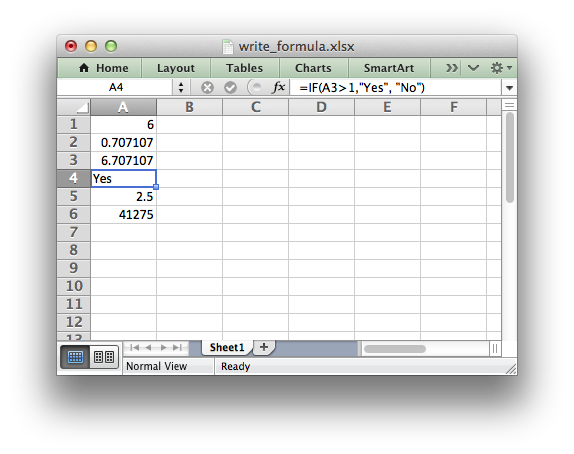
Task: Open the SmartArt ribbon tab
Action: (389, 68)
